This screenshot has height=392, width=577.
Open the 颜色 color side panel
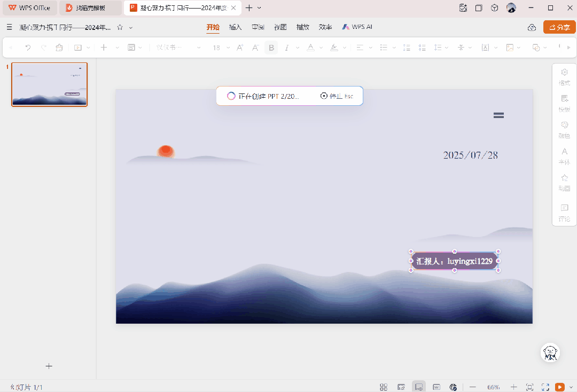[564, 130]
